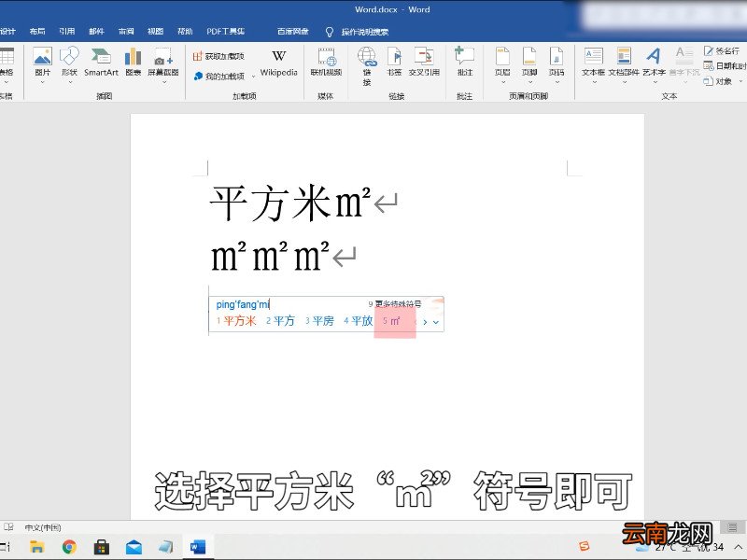
Task: Insert online video via 联机视频
Action: (x=326, y=62)
